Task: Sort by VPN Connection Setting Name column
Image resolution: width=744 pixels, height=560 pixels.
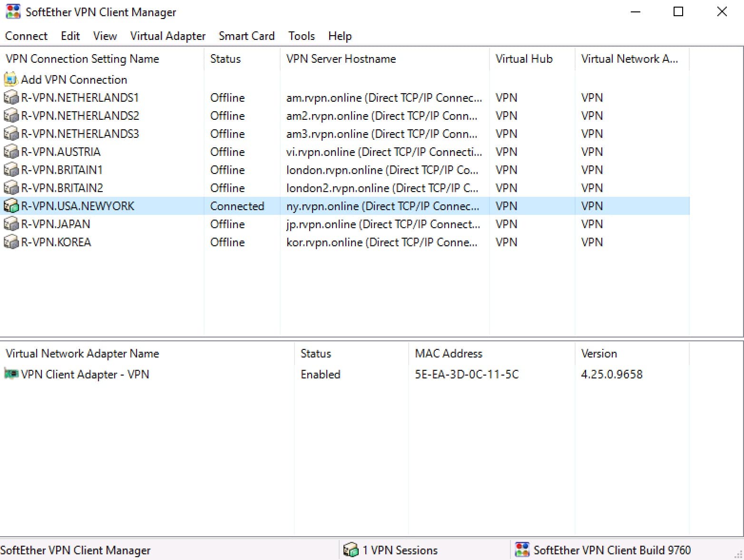Action: 102,59
